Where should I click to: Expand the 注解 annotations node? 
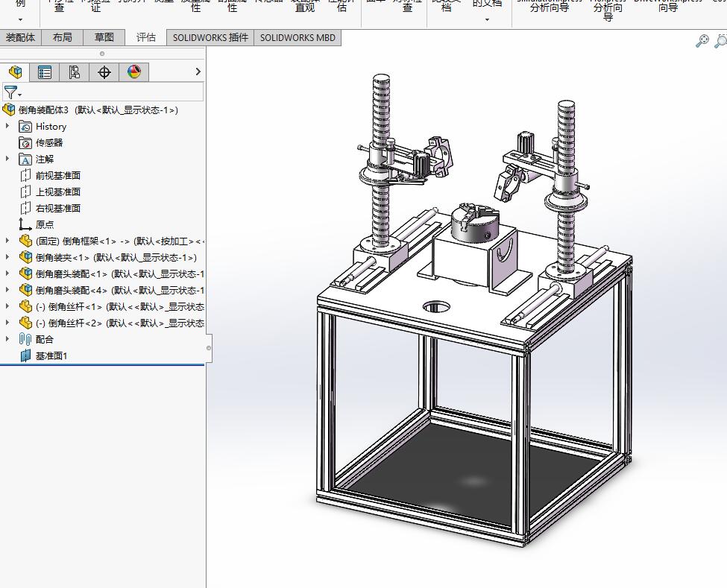point(7,159)
